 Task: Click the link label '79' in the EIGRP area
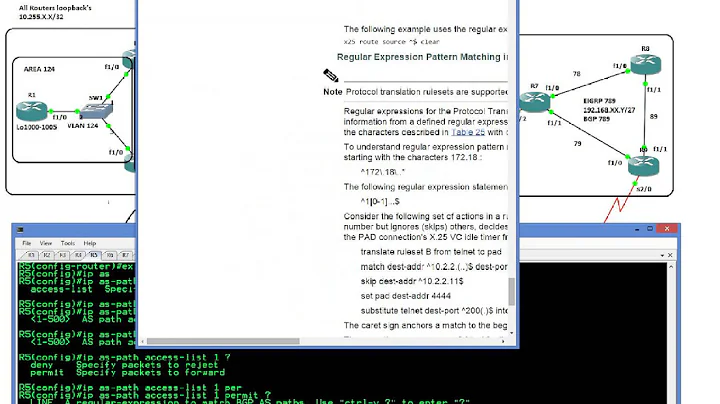[x=578, y=144]
